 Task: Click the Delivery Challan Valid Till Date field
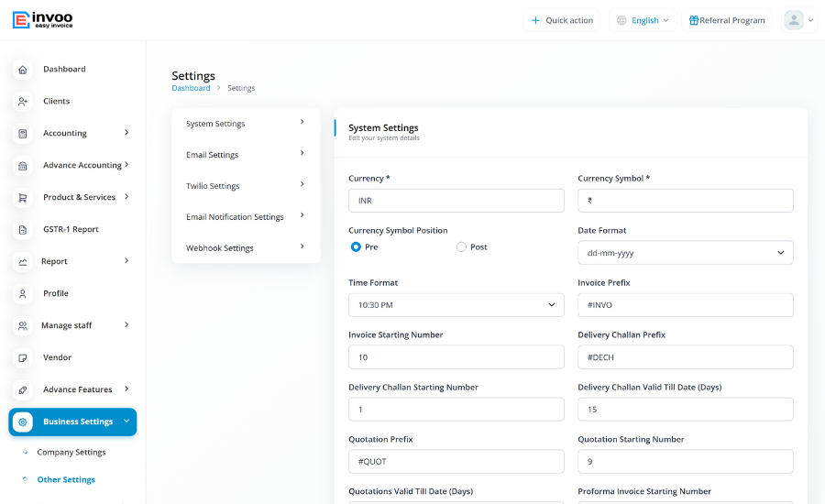[685, 410]
